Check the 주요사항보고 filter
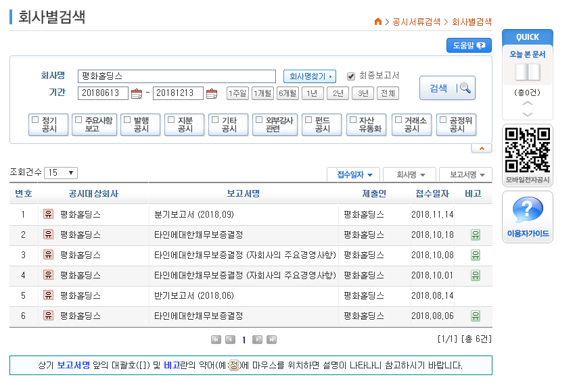577x392 pixels. [x=78, y=120]
